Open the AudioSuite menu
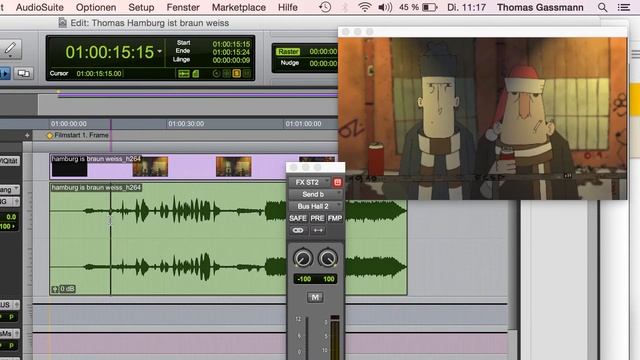 pyautogui.click(x=40, y=7)
